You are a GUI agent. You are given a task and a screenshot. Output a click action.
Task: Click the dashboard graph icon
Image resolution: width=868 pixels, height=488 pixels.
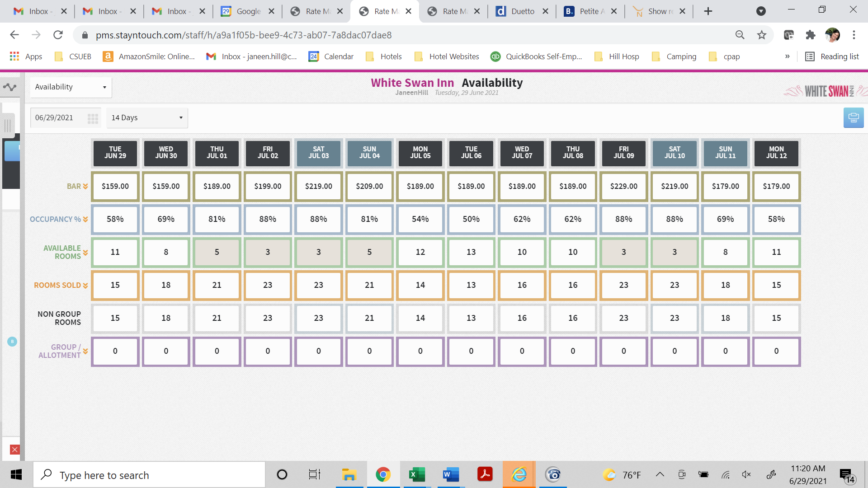[10, 87]
